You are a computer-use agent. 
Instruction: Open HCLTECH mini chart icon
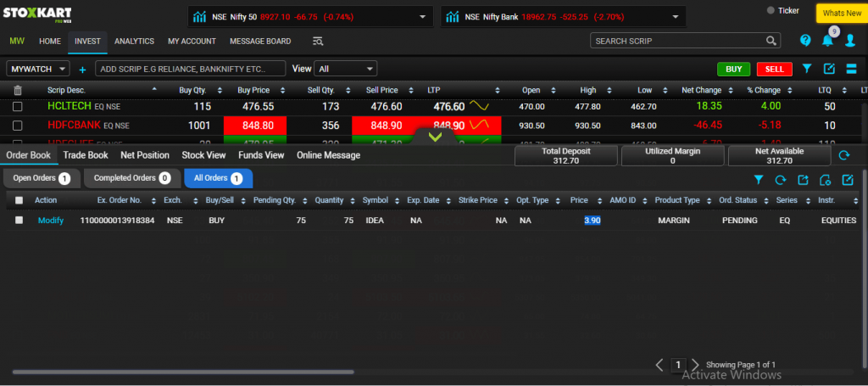click(479, 106)
